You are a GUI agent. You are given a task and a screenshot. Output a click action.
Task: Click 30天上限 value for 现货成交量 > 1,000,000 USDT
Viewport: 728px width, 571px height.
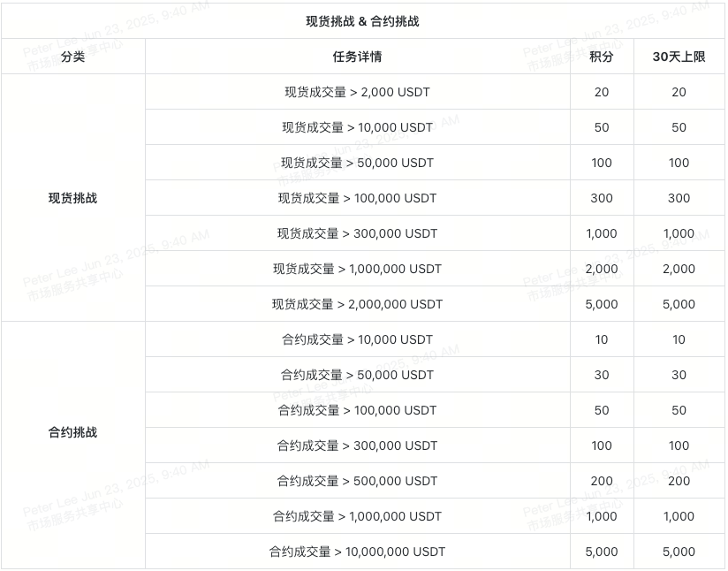[679, 269]
